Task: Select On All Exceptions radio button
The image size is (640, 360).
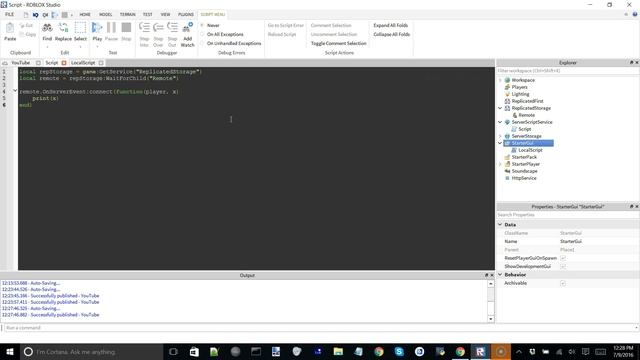Action: point(202,34)
